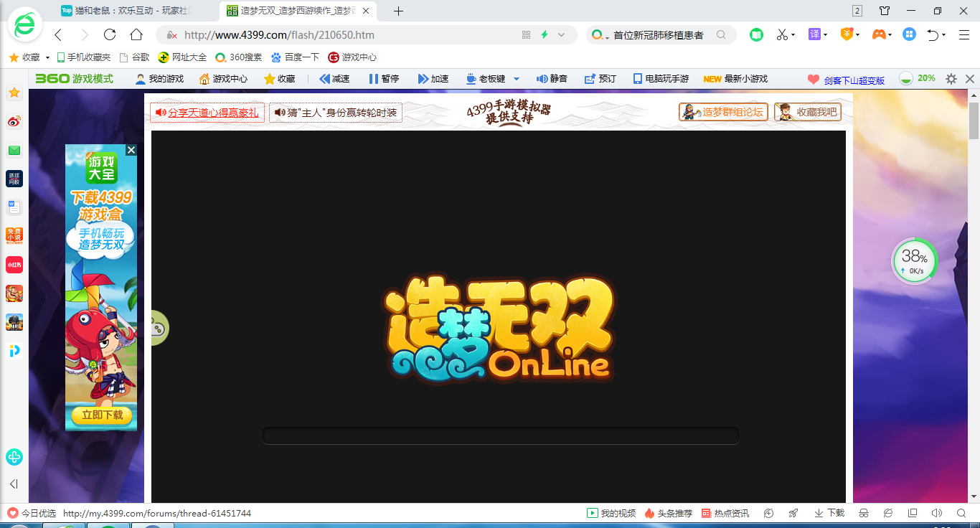Image resolution: width=980 pixels, height=528 pixels.
Task: Click the green lightning speed-mode icon
Action: click(545, 34)
